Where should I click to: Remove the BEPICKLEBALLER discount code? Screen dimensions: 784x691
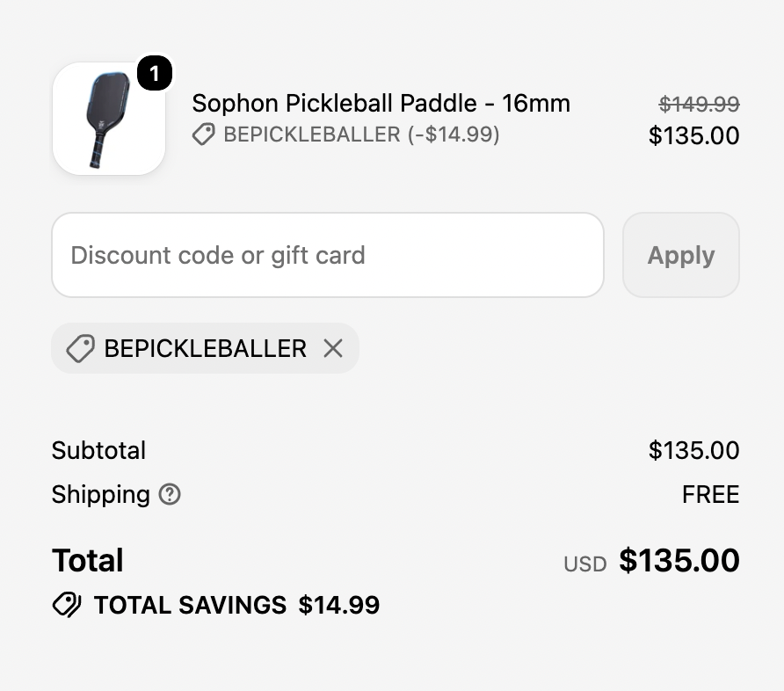(x=333, y=348)
